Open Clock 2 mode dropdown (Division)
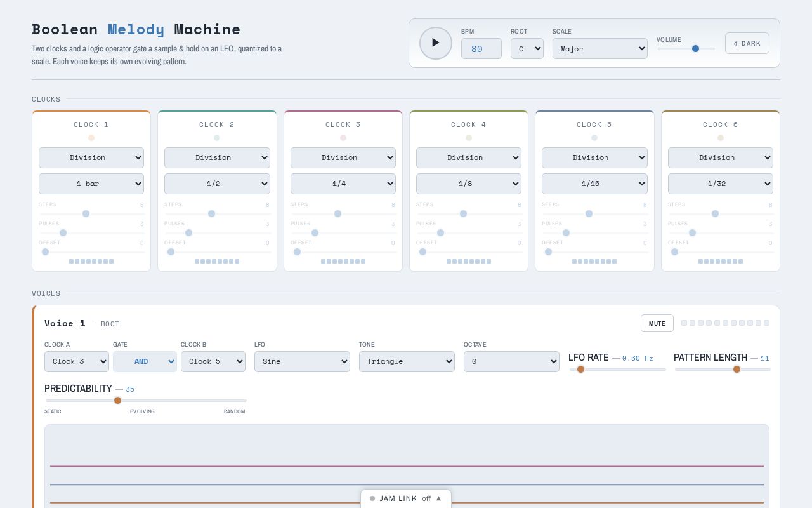The image size is (812, 508). (x=217, y=157)
